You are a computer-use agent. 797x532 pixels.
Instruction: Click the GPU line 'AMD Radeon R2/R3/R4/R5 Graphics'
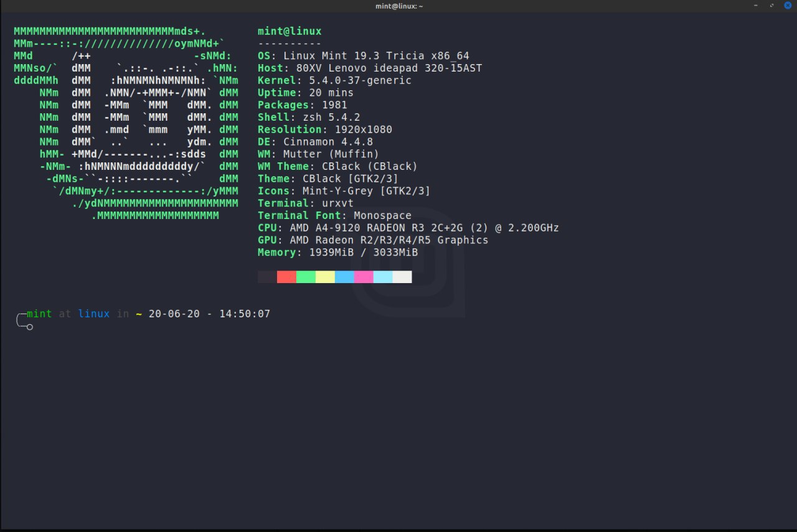(x=389, y=240)
